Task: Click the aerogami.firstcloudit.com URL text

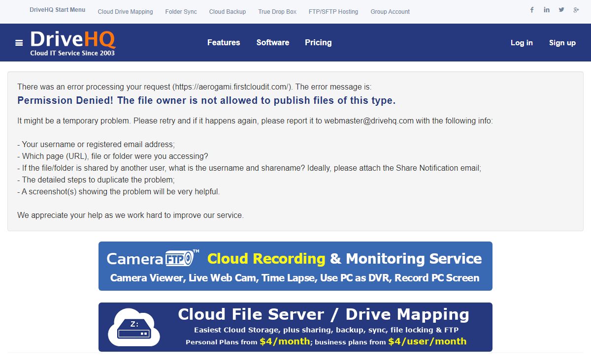Action: 232,87
